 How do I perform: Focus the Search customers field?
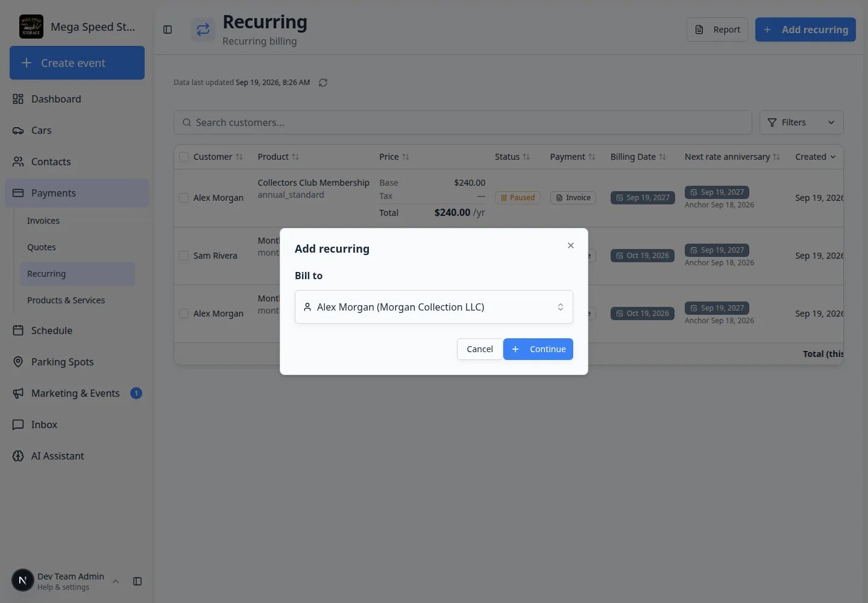(463, 122)
